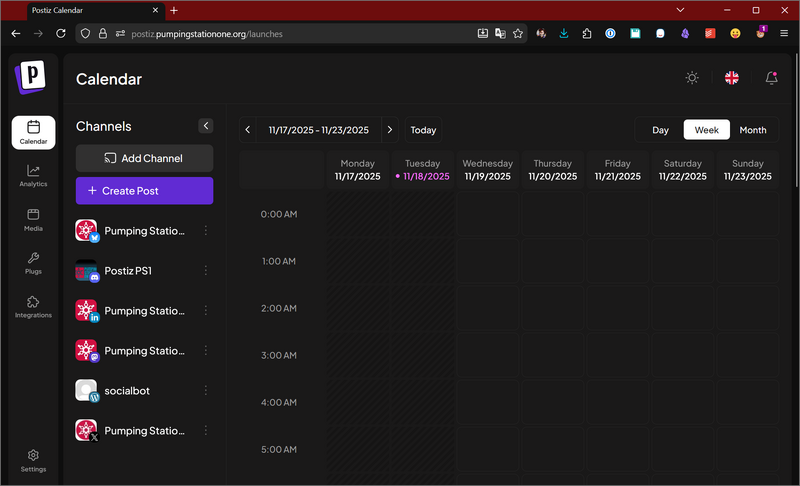Open options menu for Postiz PS1
The image size is (800, 486).
tap(206, 270)
